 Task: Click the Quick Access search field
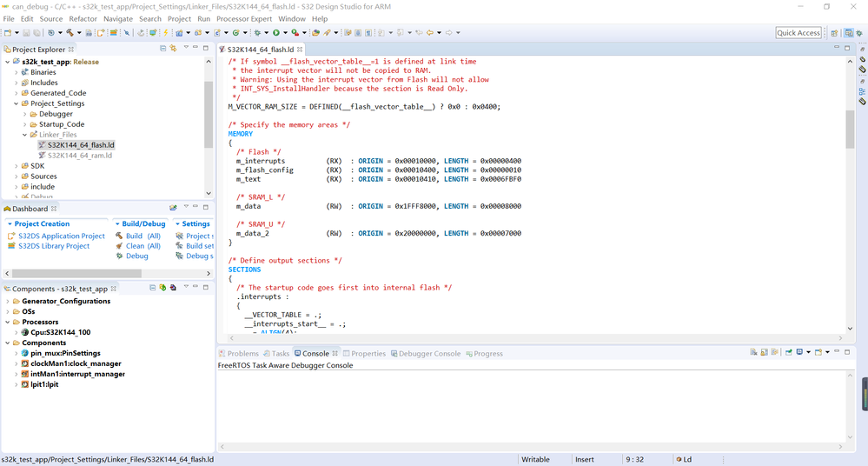[x=798, y=33]
